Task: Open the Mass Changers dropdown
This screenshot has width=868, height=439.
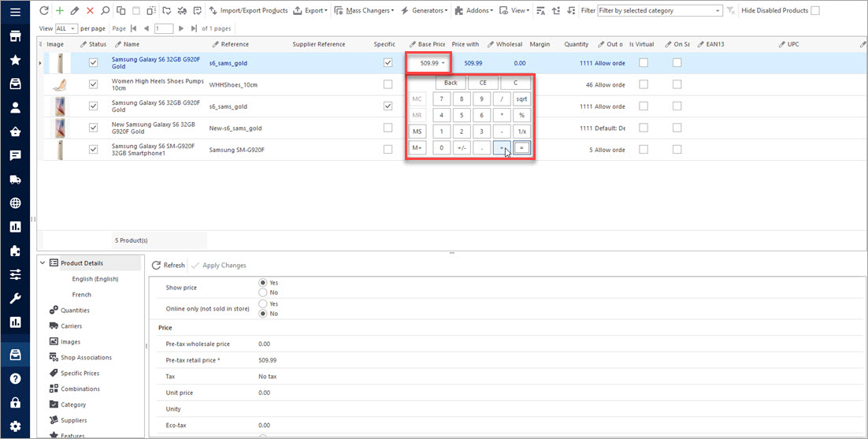Action: pos(365,10)
